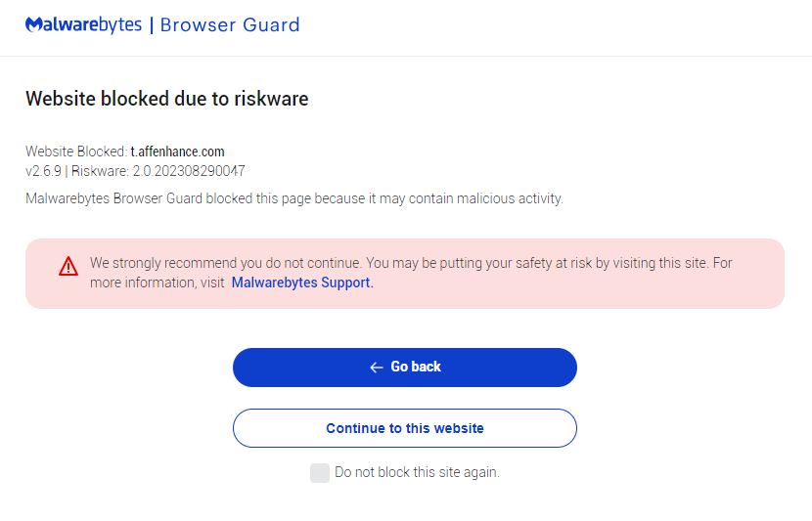Choose Continue to this website

click(x=405, y=428)
